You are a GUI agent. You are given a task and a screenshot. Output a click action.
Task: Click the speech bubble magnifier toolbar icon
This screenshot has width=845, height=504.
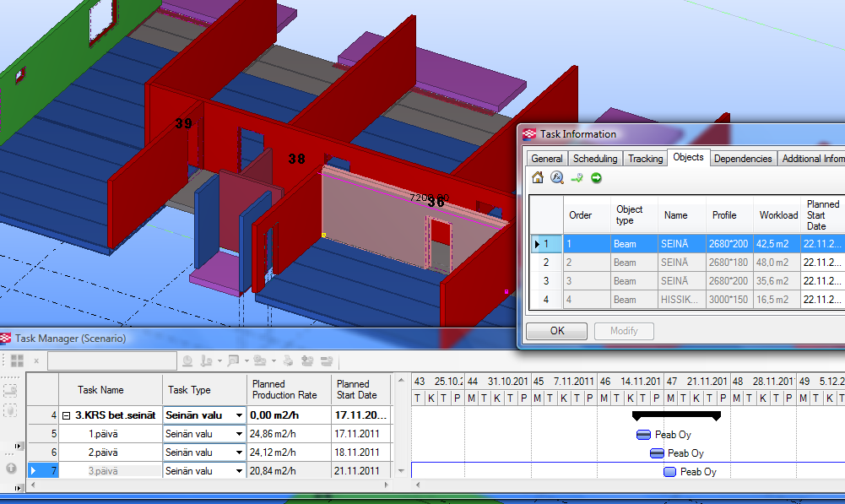[x=233, y=360]
